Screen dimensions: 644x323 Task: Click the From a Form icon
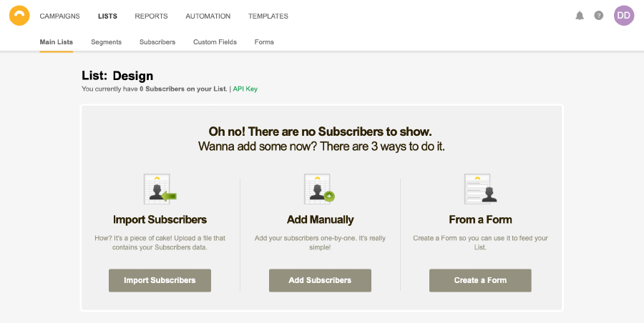point(480,189)
